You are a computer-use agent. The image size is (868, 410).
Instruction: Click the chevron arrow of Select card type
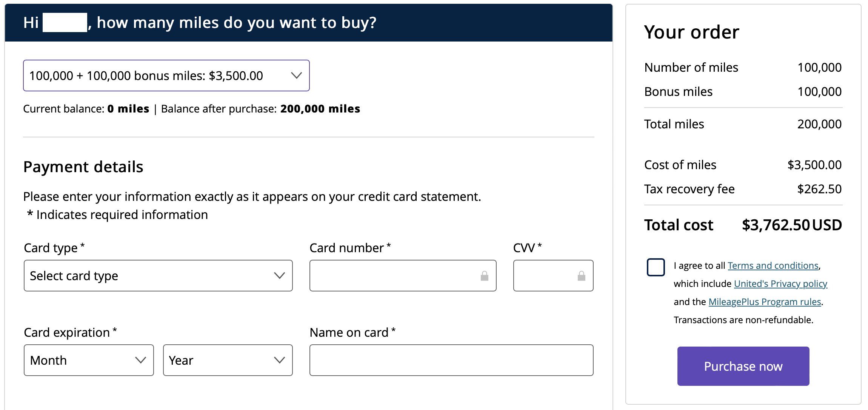click(x=279, y=276)
